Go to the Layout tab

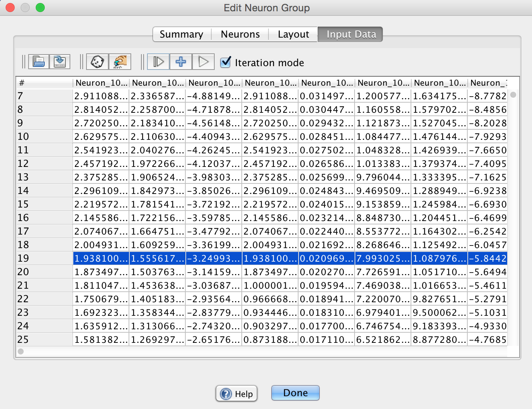tap(293, 34)
